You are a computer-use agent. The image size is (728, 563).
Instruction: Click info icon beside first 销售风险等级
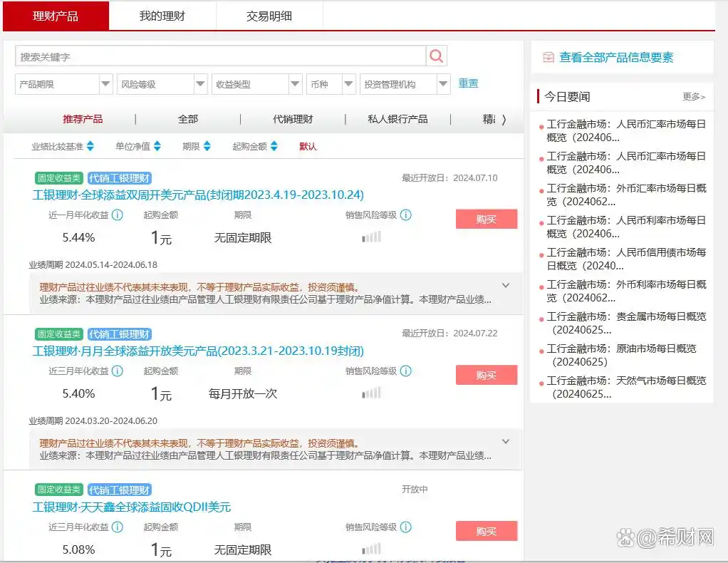pos(405,215)
